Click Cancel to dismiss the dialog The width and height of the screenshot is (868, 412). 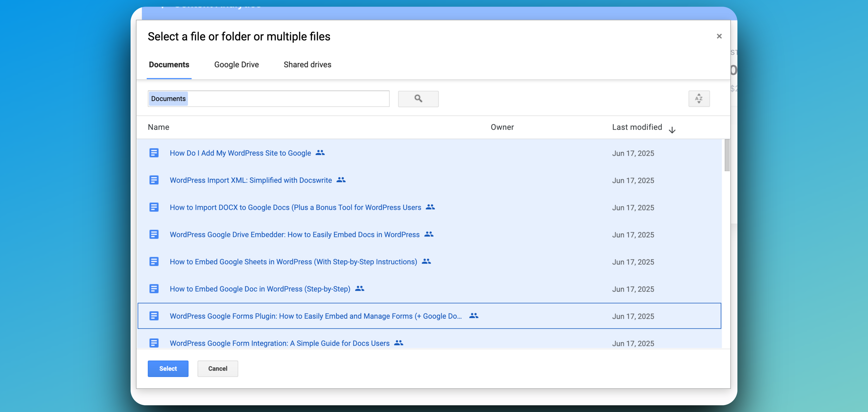pyautogui.click(x=217, y=369)
